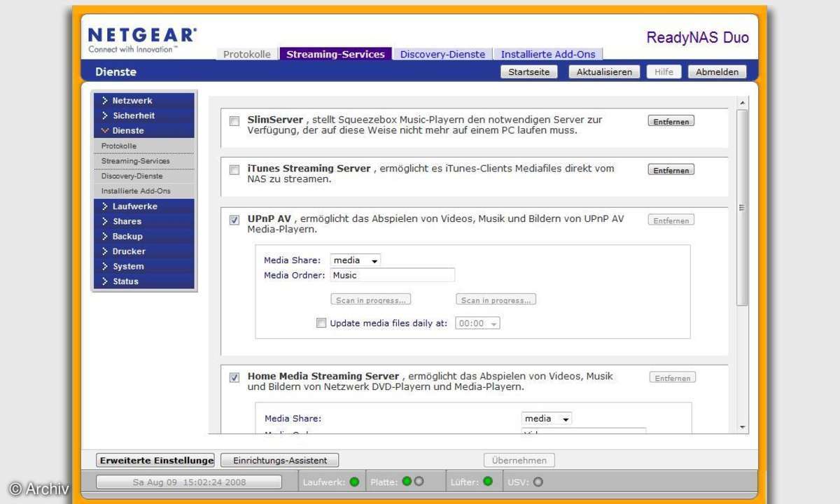
Task: Launch the Einrichtungs-Assistent
Action: 279,460
